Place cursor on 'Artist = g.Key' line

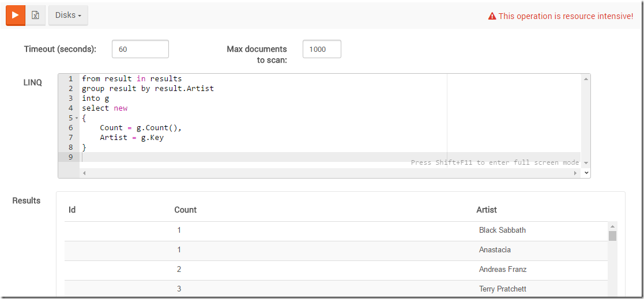coord(131,138)
